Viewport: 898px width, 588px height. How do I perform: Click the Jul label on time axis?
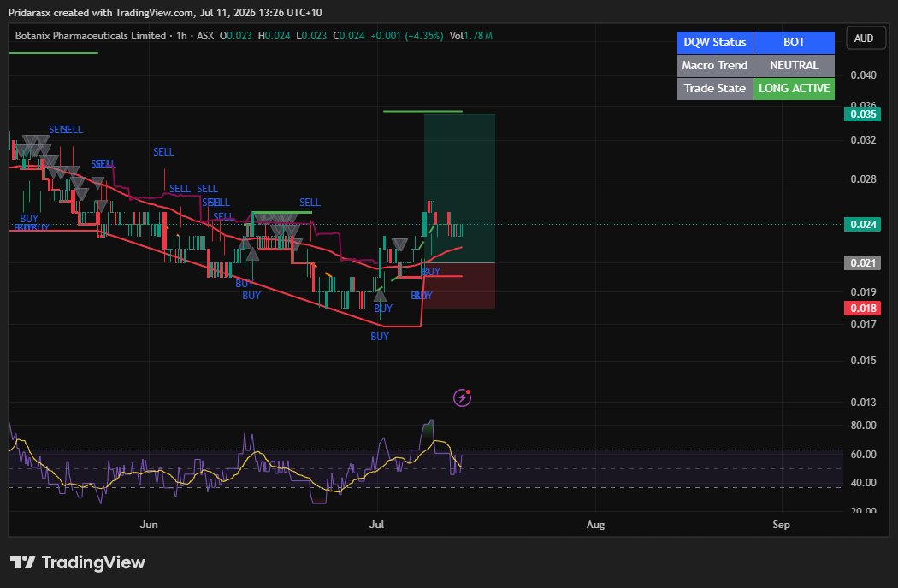[376, 525]
